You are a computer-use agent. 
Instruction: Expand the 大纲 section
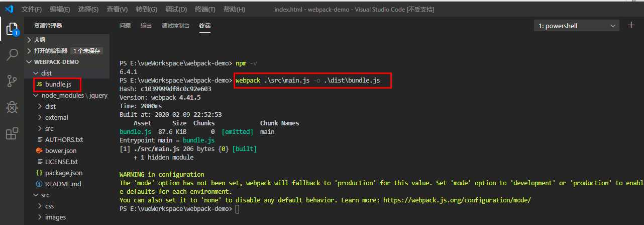point(67,40)
